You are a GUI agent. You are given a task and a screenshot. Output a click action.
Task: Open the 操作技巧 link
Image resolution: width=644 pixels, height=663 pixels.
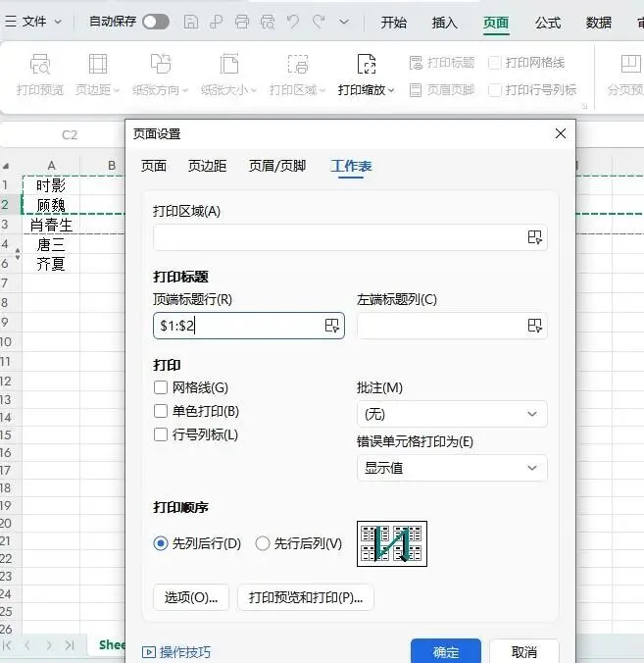(176, 652)
